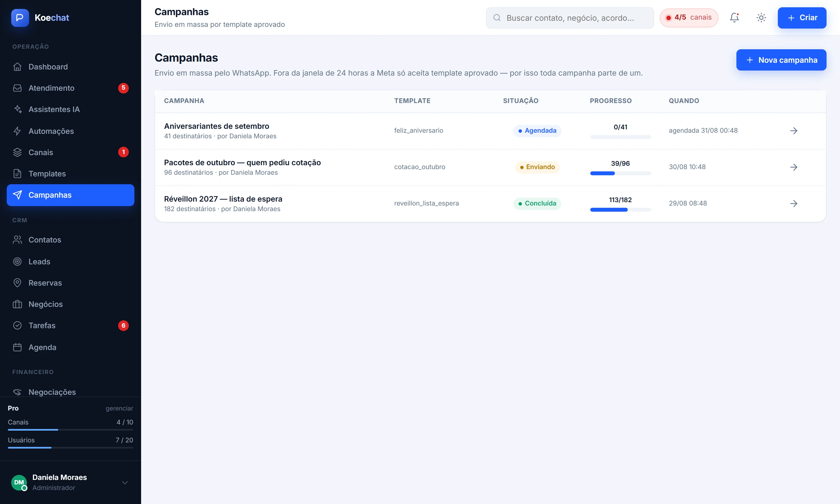The height and width of the screenshot is (504, 840).
Task: Click Réveillon 2027 — lista de espera title
Action: tap(223, 199)
